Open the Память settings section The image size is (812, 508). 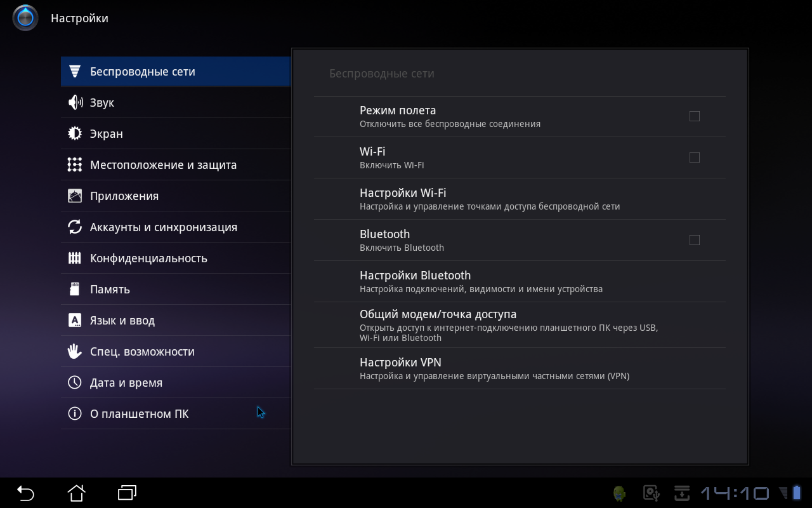(x=110, y=290)
